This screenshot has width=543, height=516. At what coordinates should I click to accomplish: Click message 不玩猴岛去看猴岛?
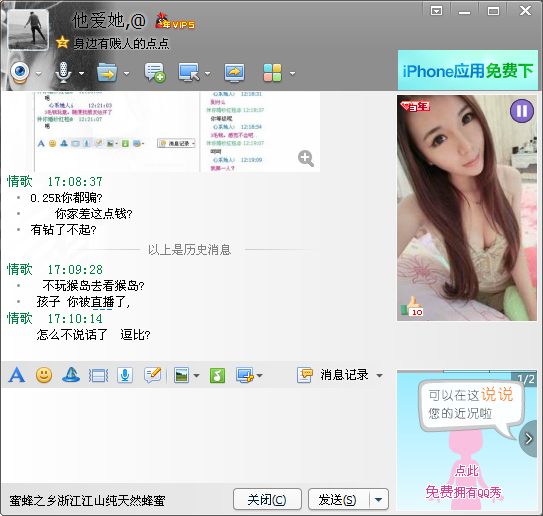(x=93, y=286)
